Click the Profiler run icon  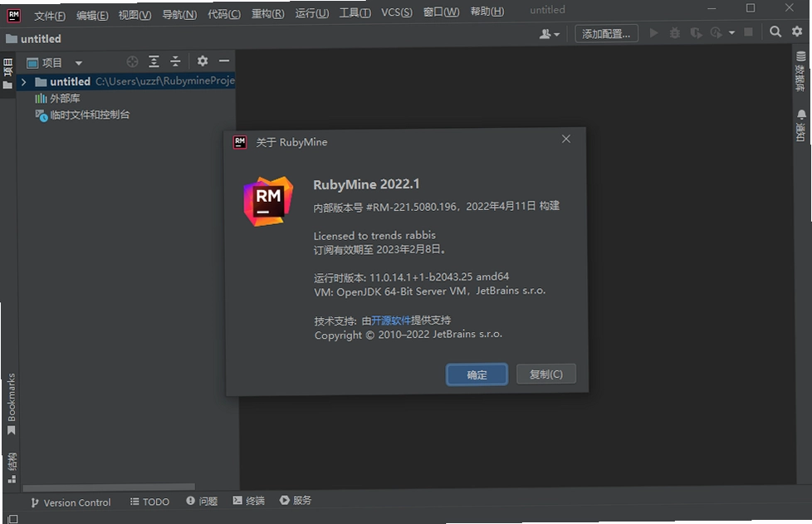pyautogui.click(x=717, y=32)
